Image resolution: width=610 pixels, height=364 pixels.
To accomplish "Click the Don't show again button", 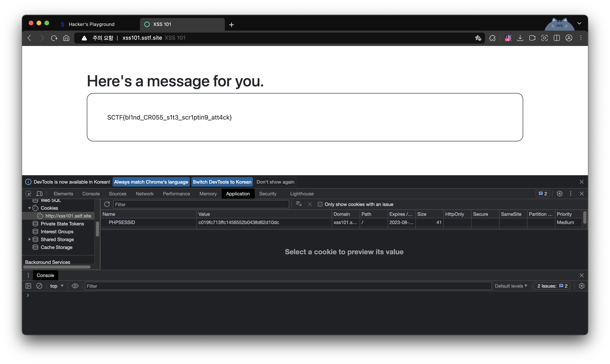I will 275,182.
